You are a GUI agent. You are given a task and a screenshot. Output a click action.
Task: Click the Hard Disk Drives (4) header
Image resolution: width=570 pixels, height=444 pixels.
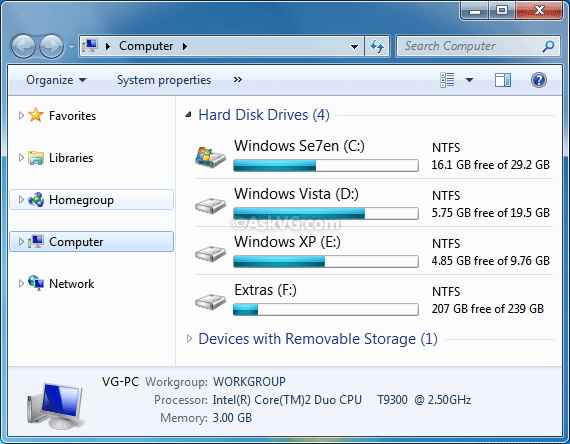click(x=264, y=115)
